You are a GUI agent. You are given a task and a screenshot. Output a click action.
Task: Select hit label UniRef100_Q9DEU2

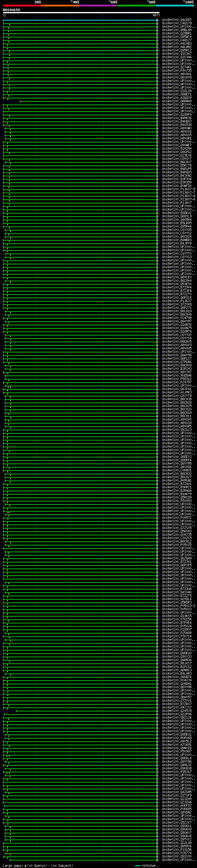[176, 213]
